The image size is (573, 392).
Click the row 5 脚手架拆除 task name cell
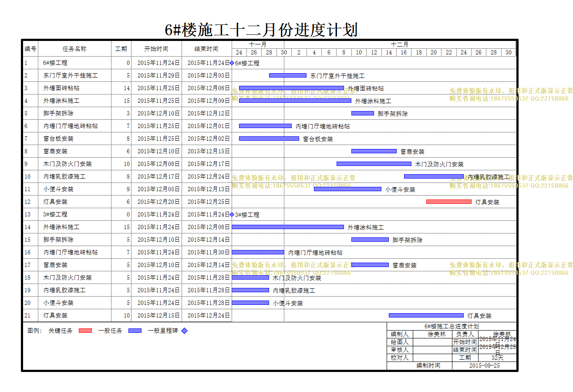(74, 113)
